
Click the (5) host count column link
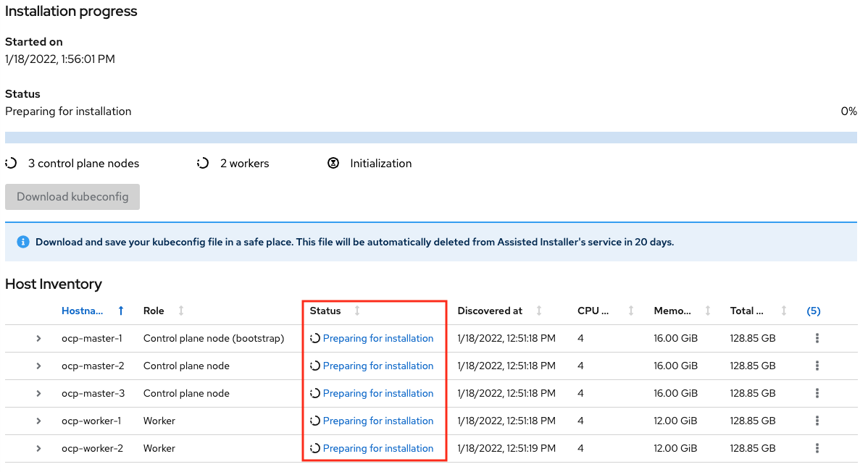tap(813, 311)
